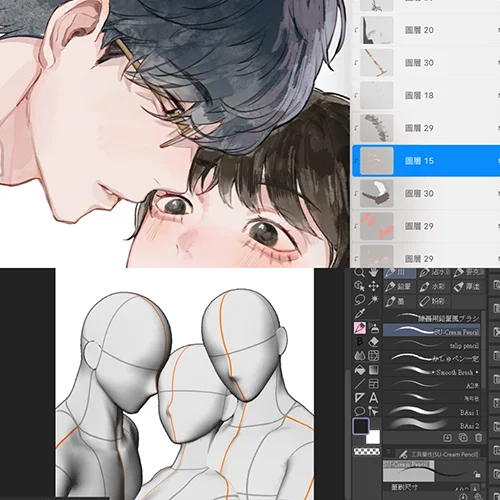Open the 鉛筆 sub tool group

pos(400,286)
